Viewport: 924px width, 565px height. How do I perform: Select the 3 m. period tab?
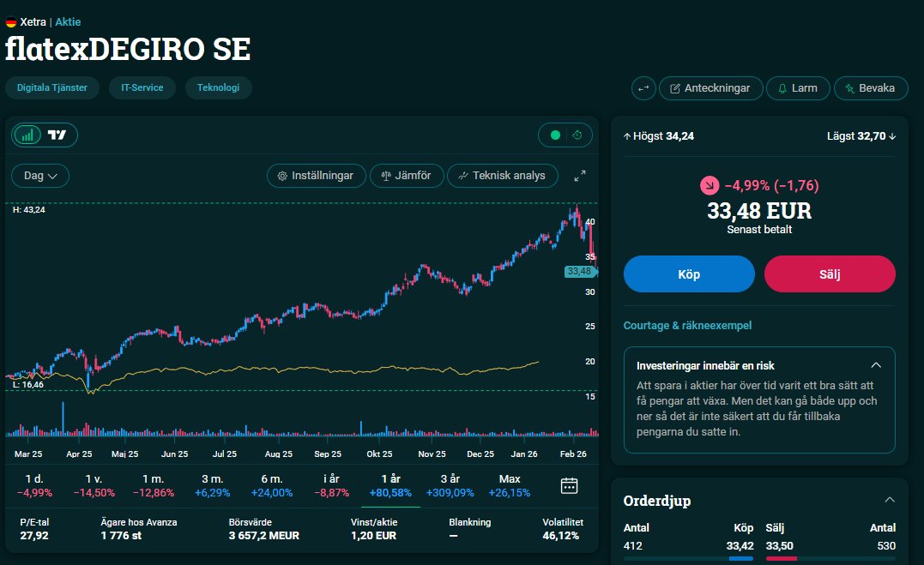pos(212,485)
